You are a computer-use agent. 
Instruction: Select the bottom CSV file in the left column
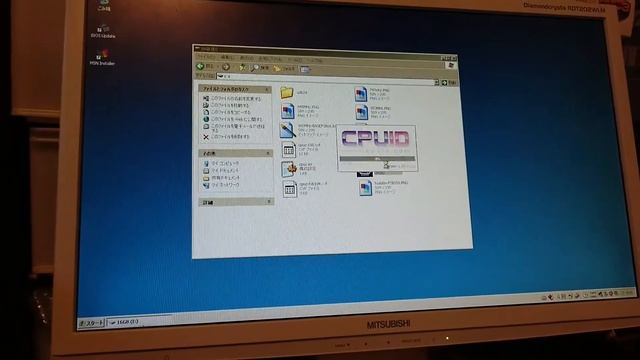pyautogui.click(x=289, y=189)
